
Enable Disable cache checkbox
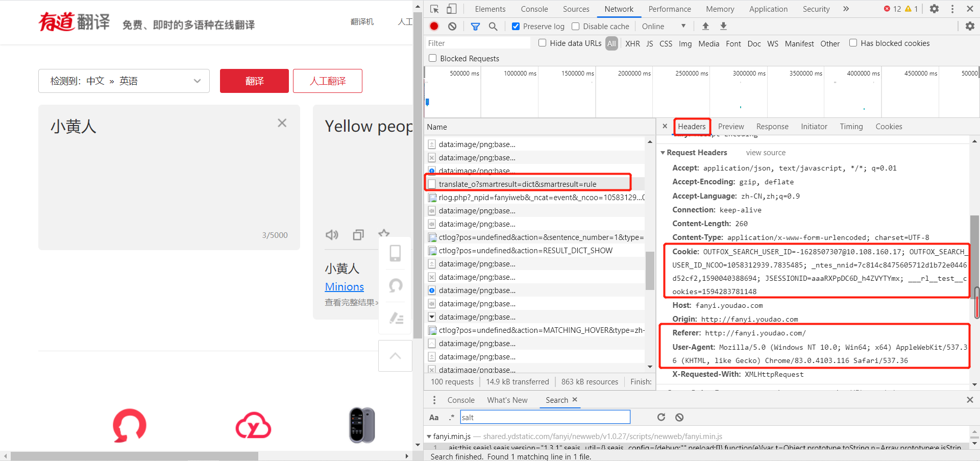click(576, 26)
